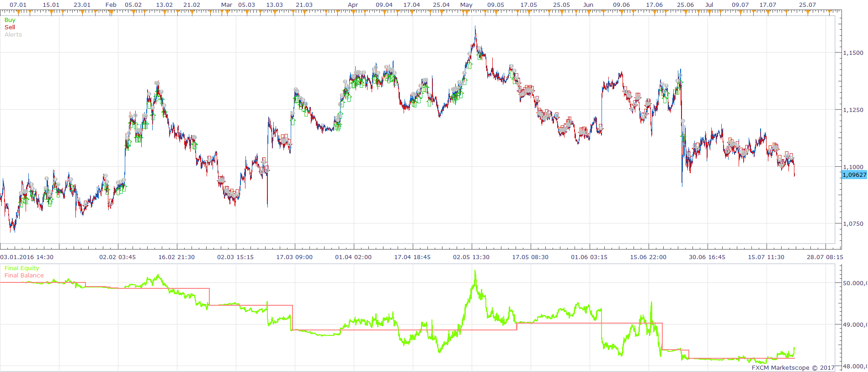868x372 pixels.
Task: Click the Sell legend label
Action: (10, 27)
